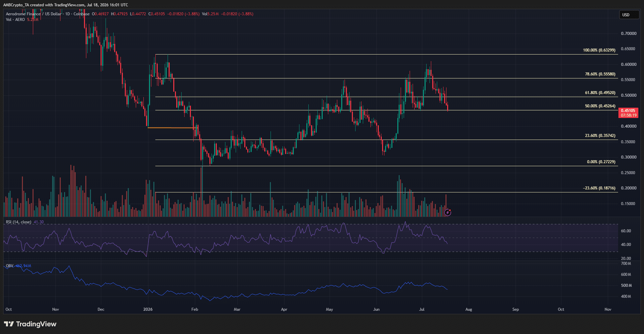
Task: Click the red current price tag 0.45105
Action: [x=628, y=111]
